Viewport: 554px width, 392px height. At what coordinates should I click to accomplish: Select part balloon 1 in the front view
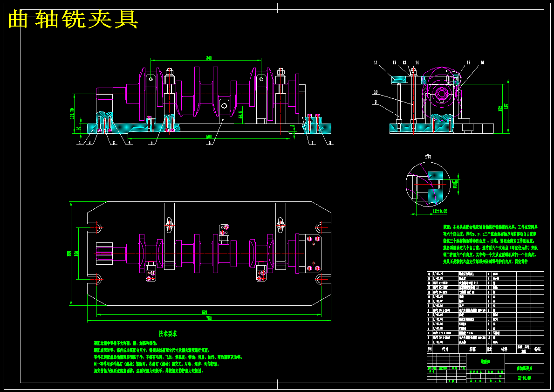80,141
